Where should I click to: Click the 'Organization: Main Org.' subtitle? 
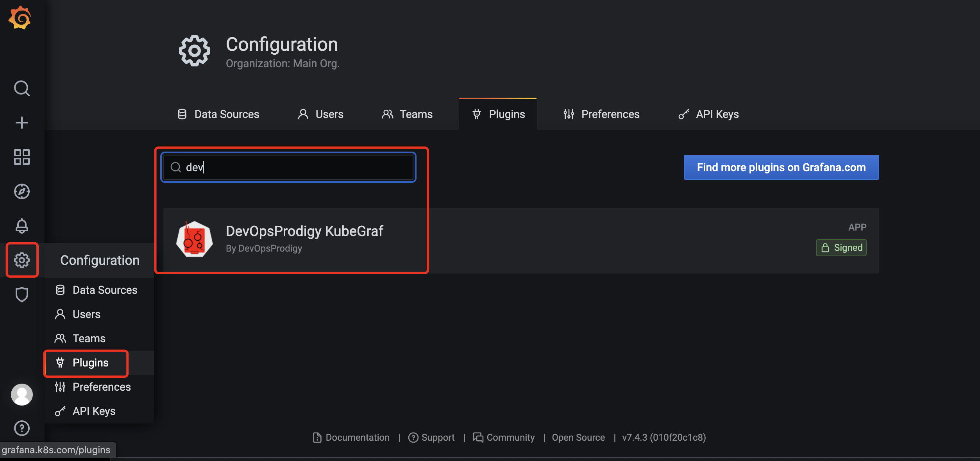[x=283, y=63]
